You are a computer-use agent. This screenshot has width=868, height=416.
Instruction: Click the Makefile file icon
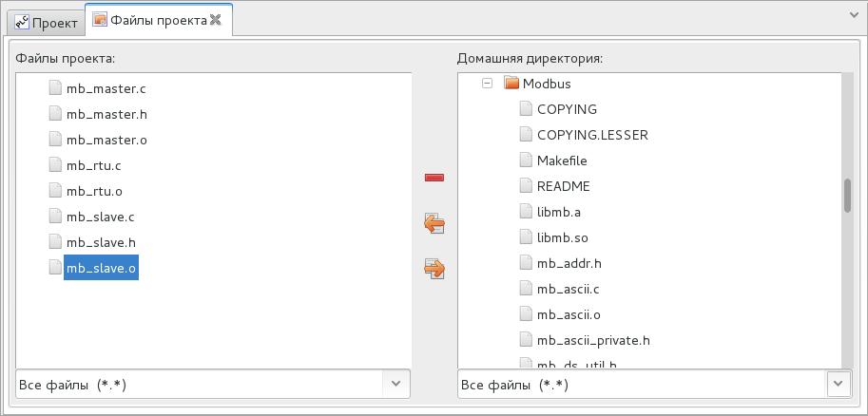526,161
